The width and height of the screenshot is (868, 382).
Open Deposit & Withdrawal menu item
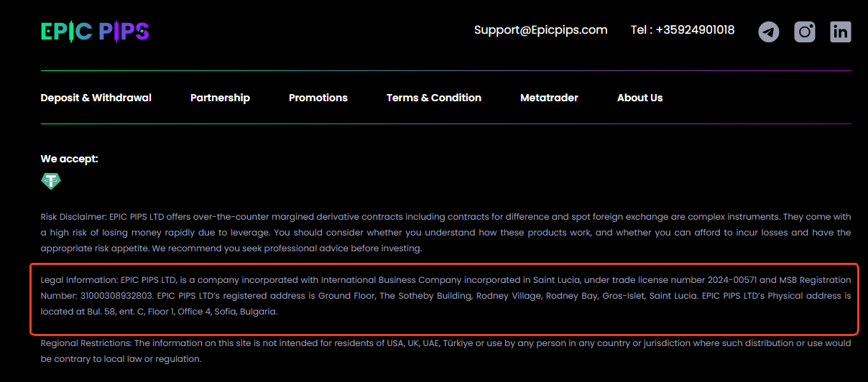click(96, 98)
